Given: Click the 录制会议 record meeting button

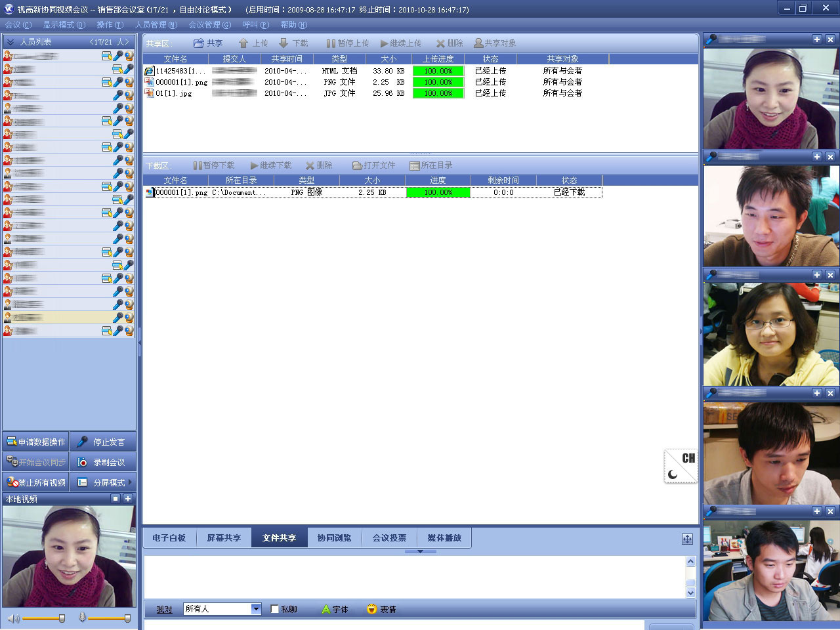Looking at the screenshot, I should [102, 463].
